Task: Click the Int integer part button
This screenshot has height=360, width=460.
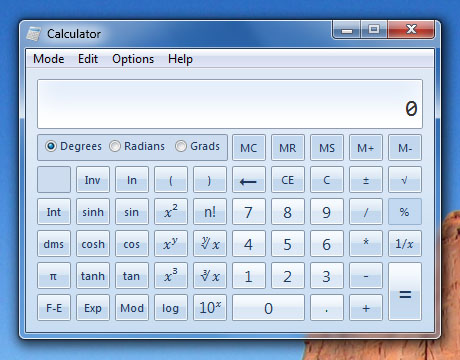Action: [x=54, y=212]
